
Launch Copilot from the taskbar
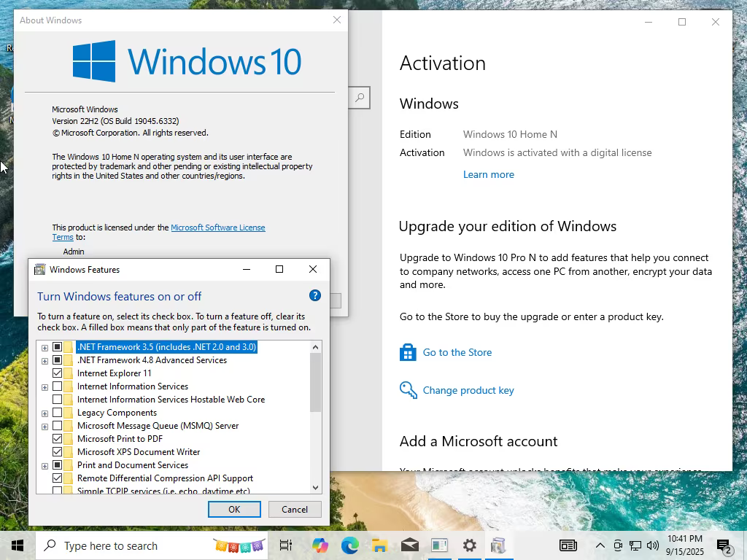click(320, 545)
